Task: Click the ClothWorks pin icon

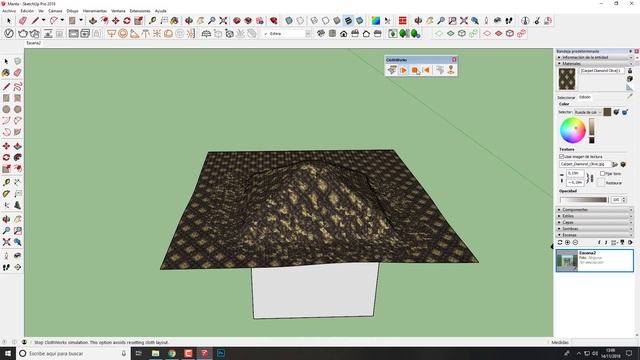Action: point(451,70)
